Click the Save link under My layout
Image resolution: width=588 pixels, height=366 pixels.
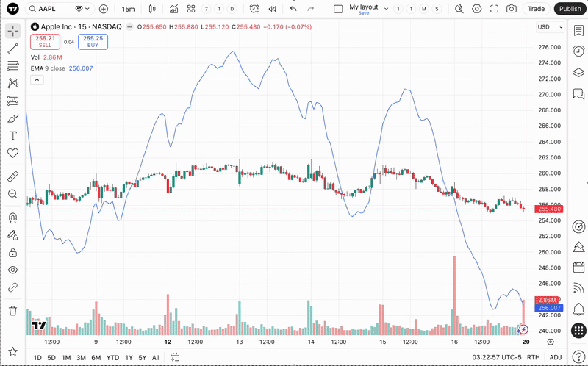click(363, 13)
